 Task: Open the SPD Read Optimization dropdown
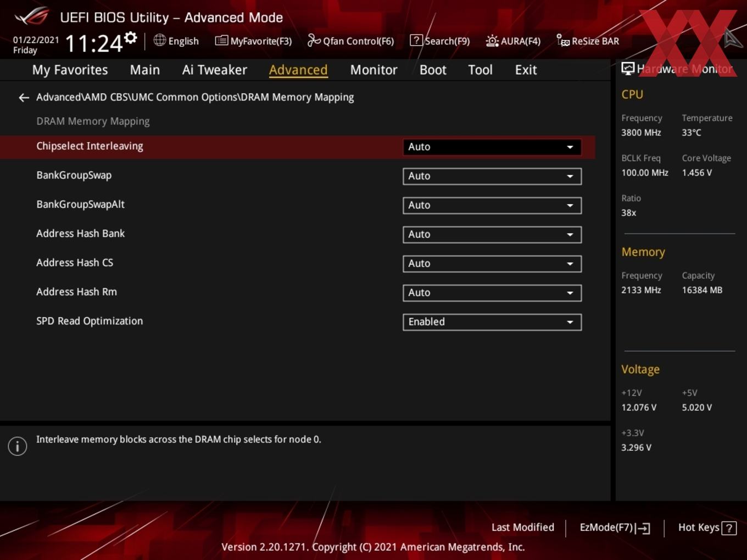pos(492,322)
